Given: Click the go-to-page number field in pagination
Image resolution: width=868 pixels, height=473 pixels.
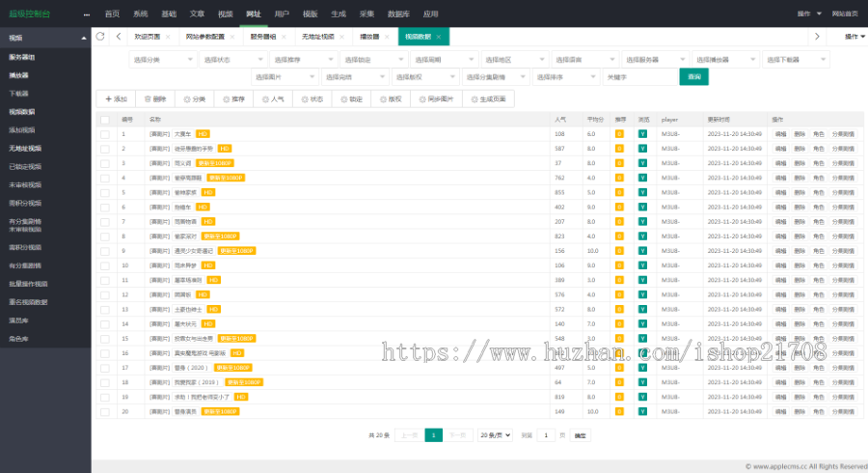Looking at the screenshot, I should [546, 435].
